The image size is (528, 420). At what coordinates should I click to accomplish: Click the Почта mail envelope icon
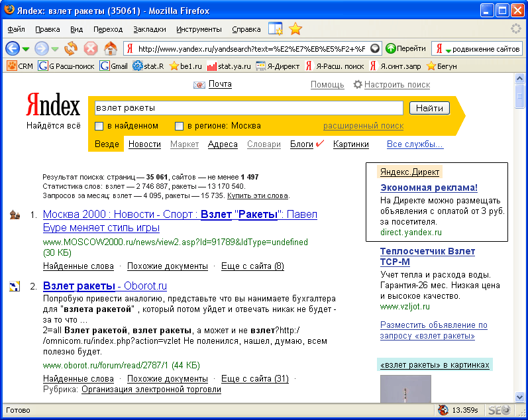pos(199,85)
